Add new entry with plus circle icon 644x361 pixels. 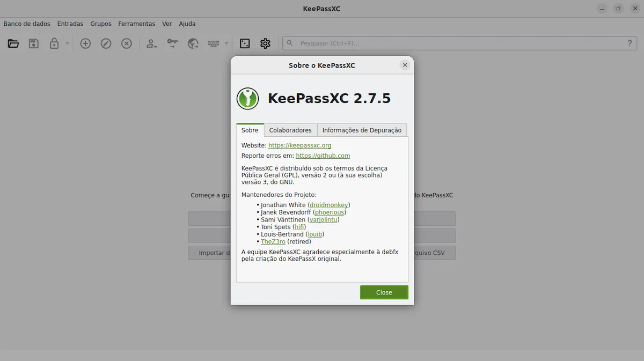point(85,43)
